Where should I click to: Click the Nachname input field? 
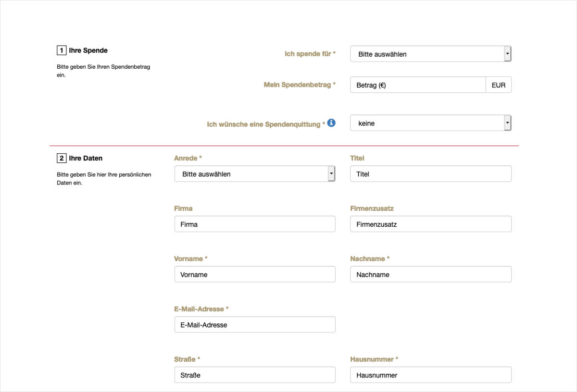click(x=431, y=274)
